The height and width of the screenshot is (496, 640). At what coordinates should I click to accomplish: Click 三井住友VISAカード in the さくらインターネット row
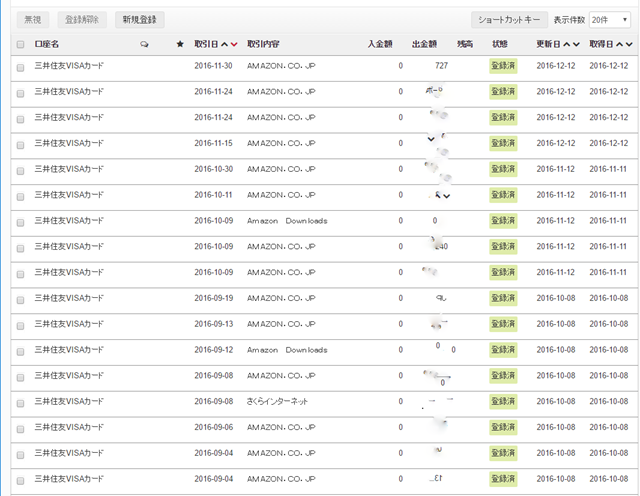pyautogui.click(x=69, y=401)
